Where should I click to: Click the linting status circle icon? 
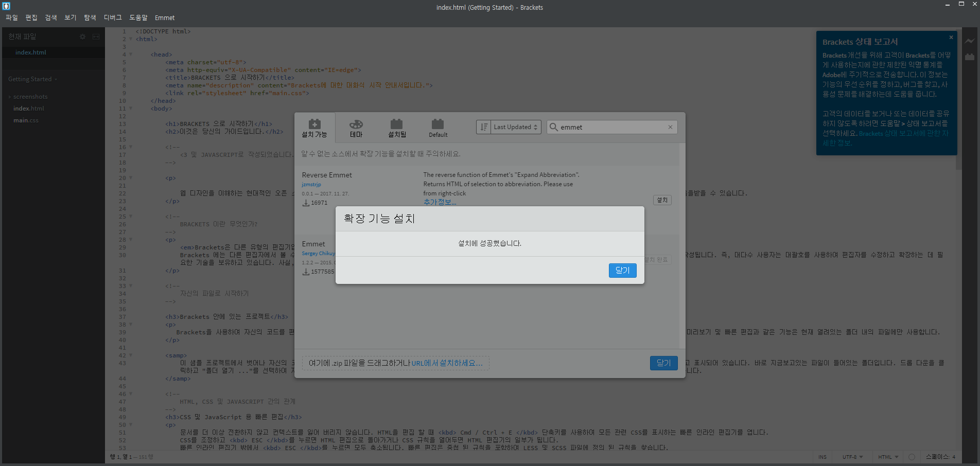click(x=912, y=457)
